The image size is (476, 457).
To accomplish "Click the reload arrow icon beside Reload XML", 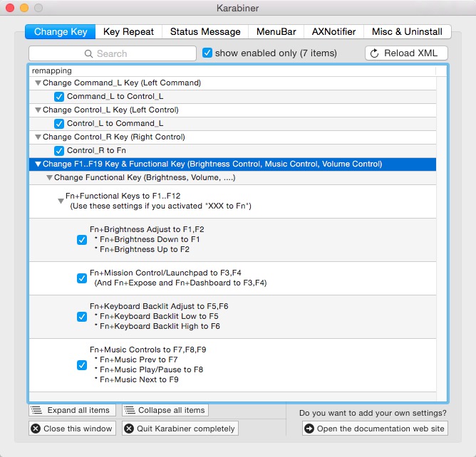I will [x=375, y=53].
